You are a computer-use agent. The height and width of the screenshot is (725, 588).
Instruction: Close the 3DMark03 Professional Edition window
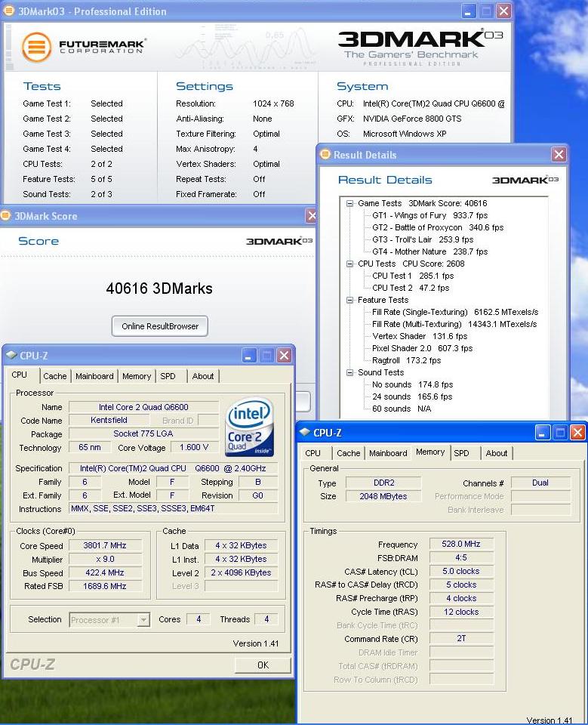pyautogui.click(x=504, y=11)
